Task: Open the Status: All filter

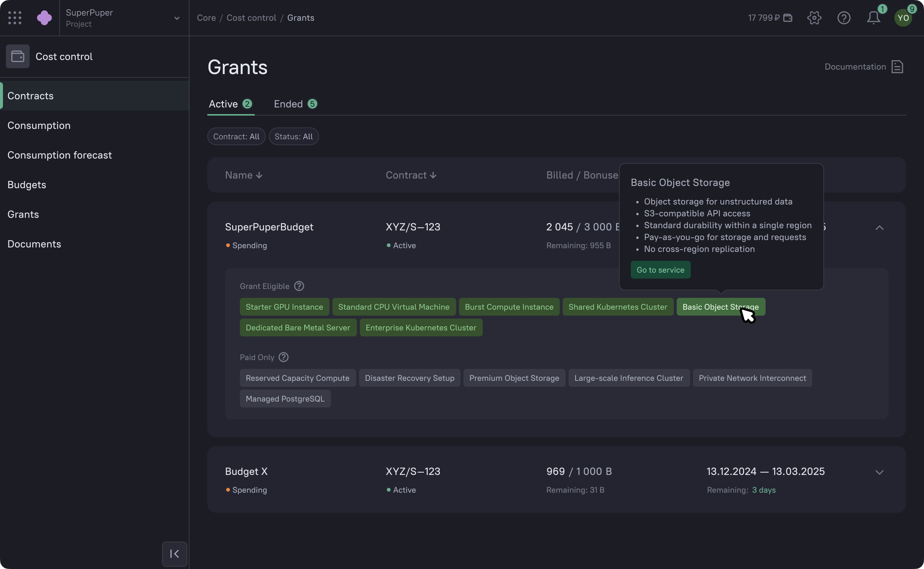Action: (293, 136)
